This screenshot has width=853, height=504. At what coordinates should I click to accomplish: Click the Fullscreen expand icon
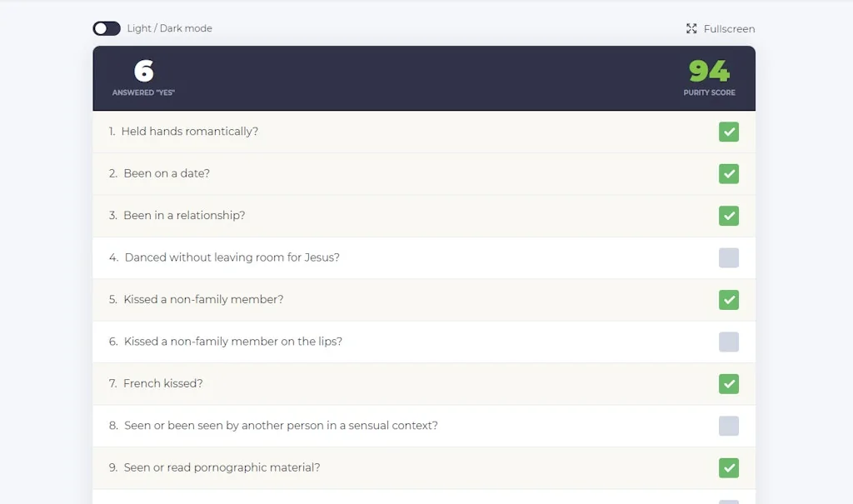coord(691,27)
